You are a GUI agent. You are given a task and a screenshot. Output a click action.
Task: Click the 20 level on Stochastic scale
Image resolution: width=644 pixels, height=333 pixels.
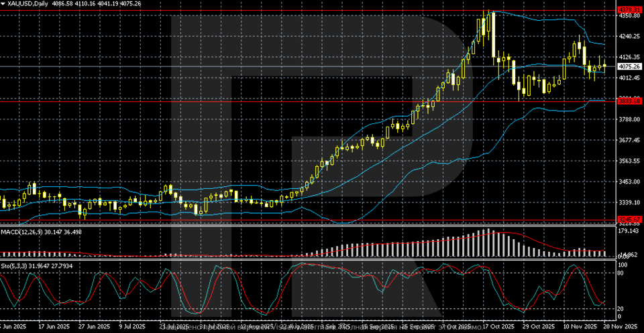pos(621,308)
